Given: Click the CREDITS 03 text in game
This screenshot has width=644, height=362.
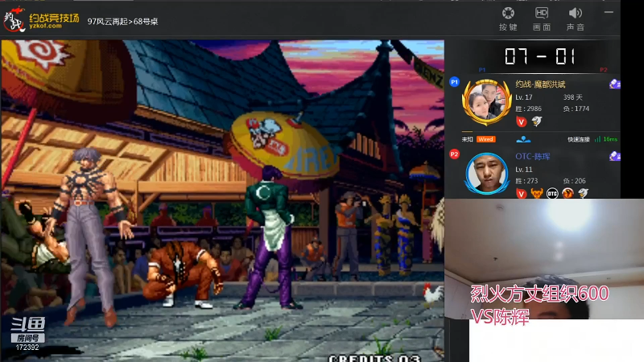Looking at the screenshot, I should point(374,358).
